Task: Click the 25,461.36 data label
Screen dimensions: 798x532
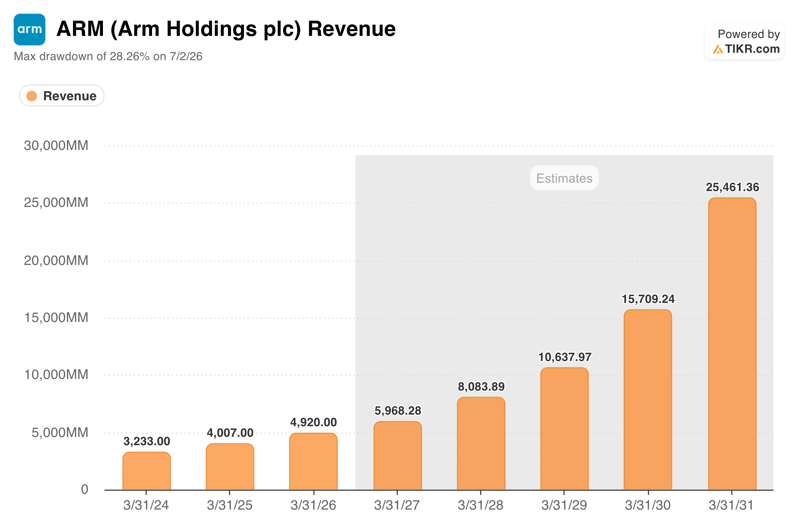Action: tap(733, 187)
